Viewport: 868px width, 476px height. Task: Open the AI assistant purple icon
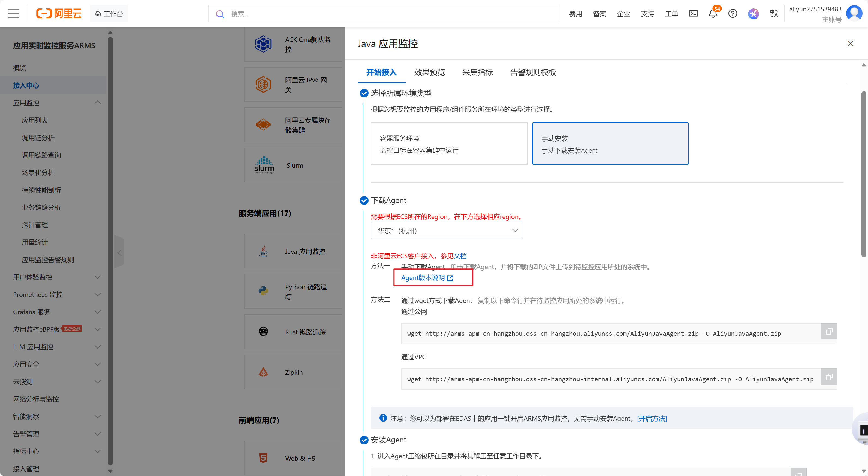click(753, 13)
